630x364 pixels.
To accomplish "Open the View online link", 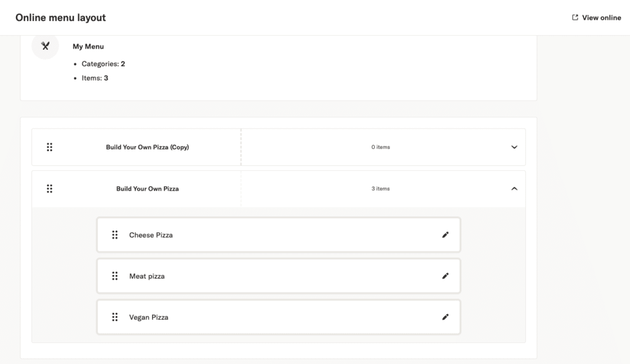I will click(x=601, y=18).
